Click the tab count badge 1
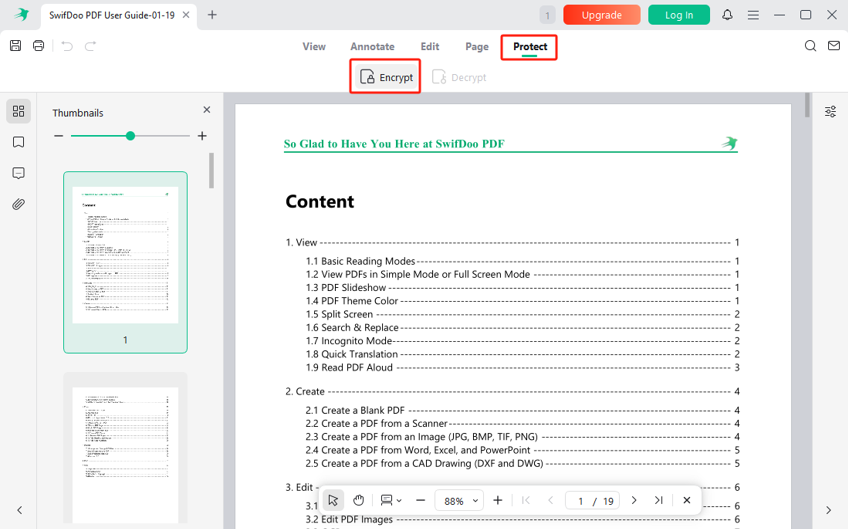The width and height of the screenshot is (848, 529). click(x=547, y=15)
